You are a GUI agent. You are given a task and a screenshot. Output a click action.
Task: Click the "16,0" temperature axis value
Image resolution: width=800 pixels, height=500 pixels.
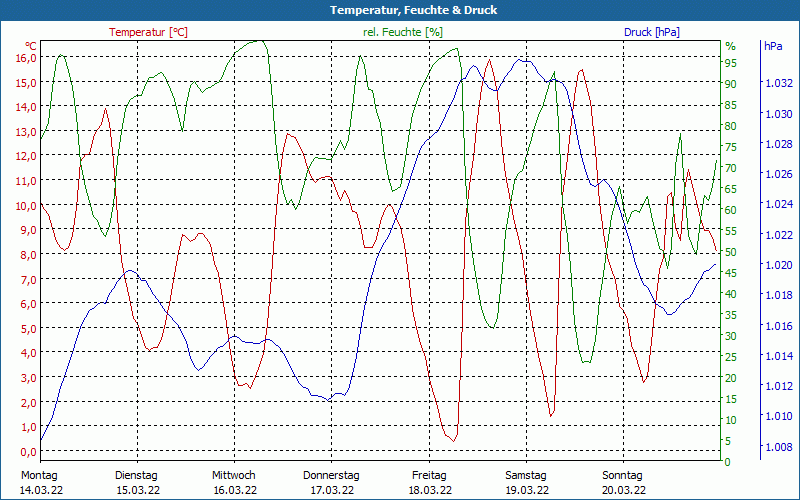point(26,58)
